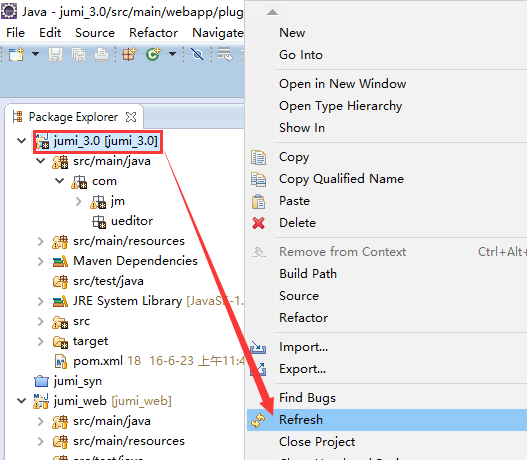Open the File menu
Viewport: 527px width, 460px height.
tap(15, 33)
